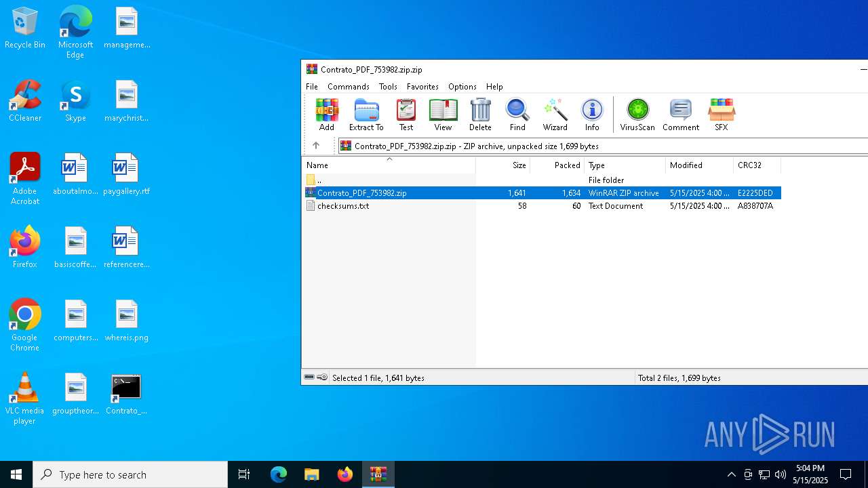Viewport: 868px width, 488px height.
Task: Click the Delete trash can icon
Action: pos(480,115)
